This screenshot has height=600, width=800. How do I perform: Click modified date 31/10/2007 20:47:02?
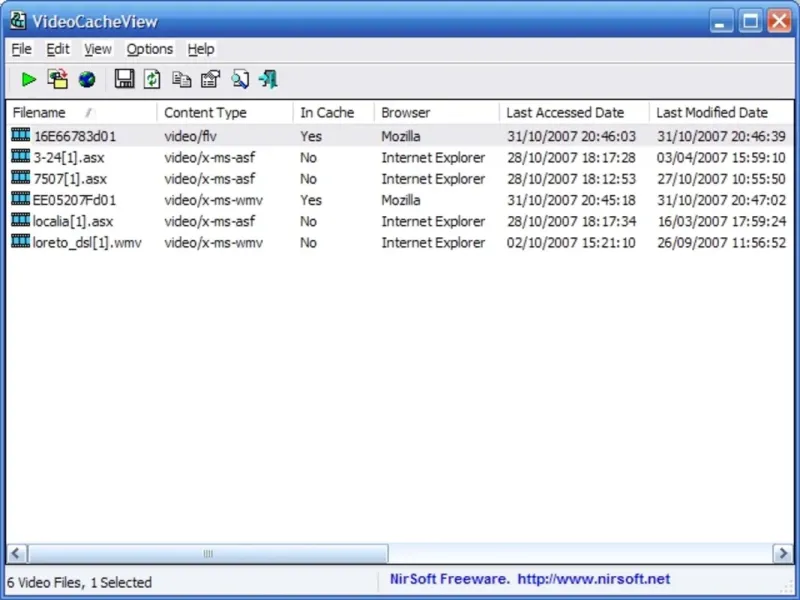[x=721, y=200]
